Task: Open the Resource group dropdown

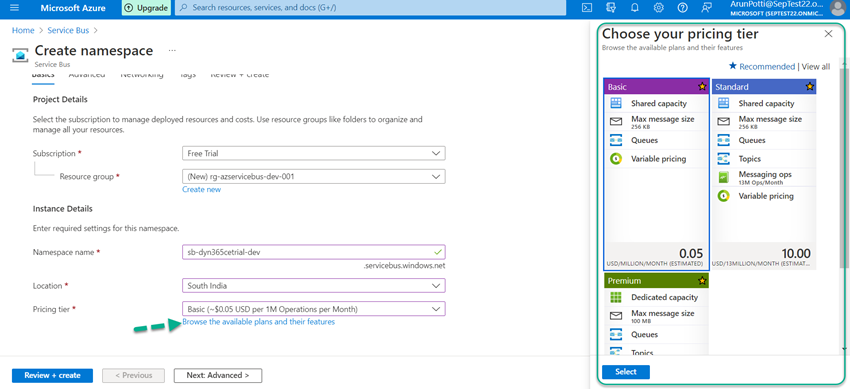Action: point(314,177)
